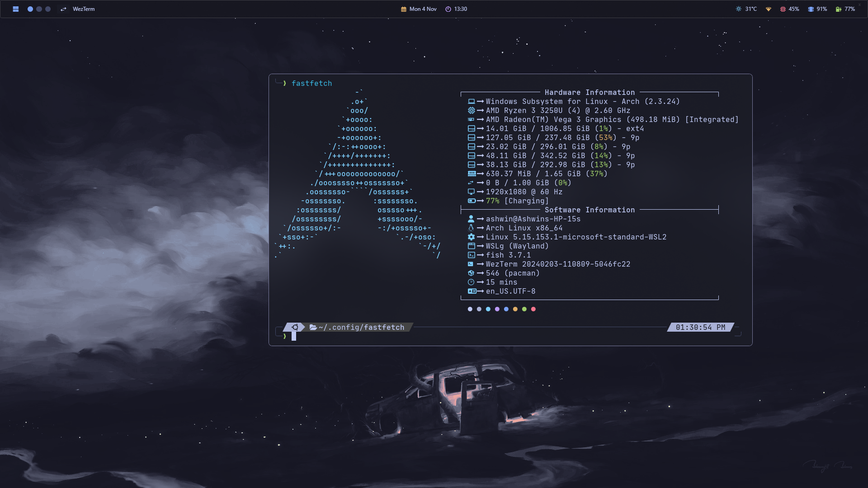This screenshot has height=488, width=868.
Task: Click the disk icon on the 48.11 GiB line
Action: tap(471, 156)
